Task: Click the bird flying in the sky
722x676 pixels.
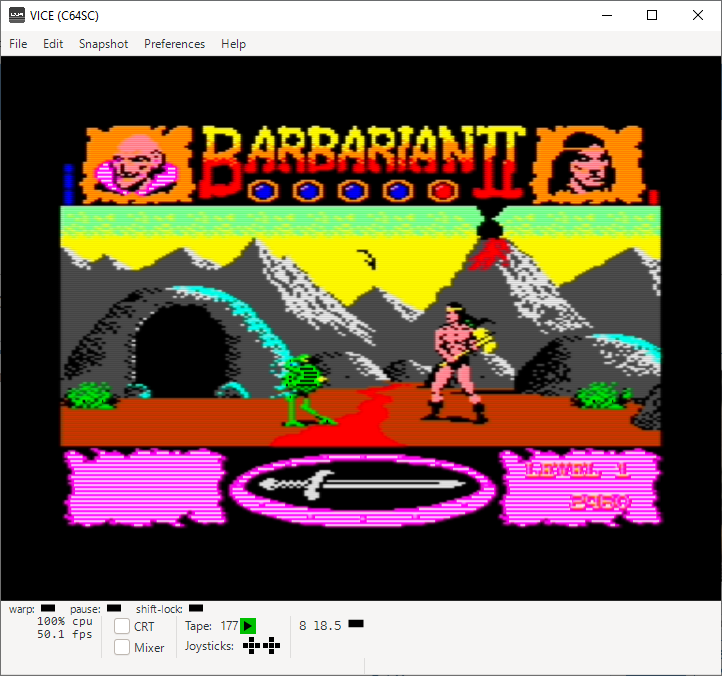Action: [x=368, y=259]
